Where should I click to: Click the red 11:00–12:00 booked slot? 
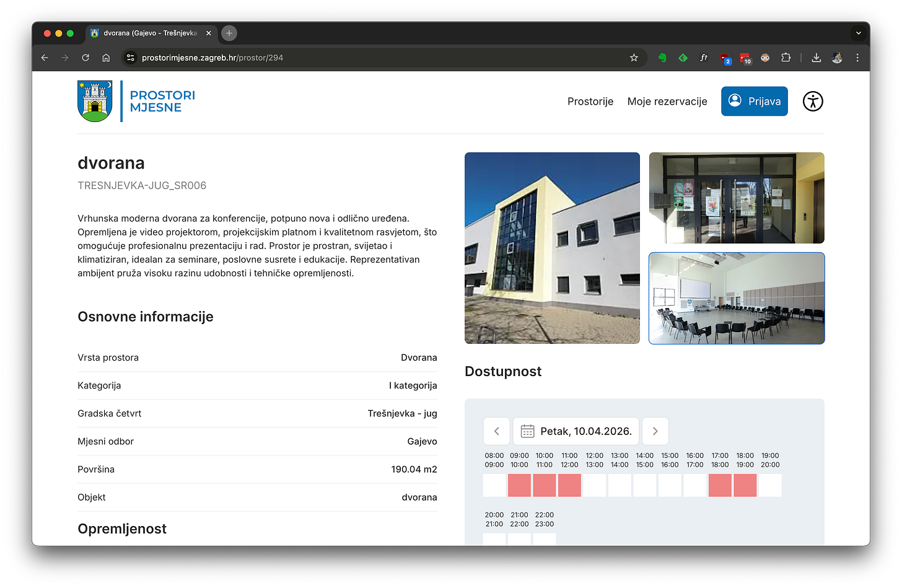click(569, 485)
